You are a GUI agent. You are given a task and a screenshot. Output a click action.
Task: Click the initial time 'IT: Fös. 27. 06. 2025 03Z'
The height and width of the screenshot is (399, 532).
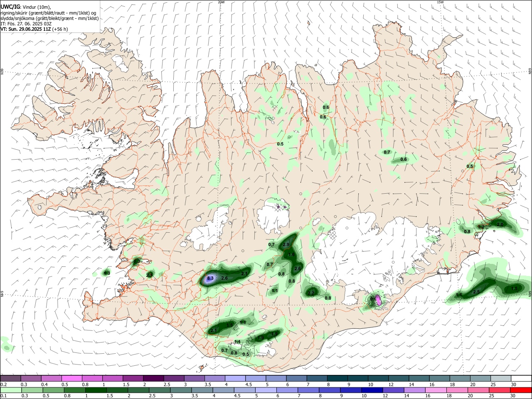(26, 24)
